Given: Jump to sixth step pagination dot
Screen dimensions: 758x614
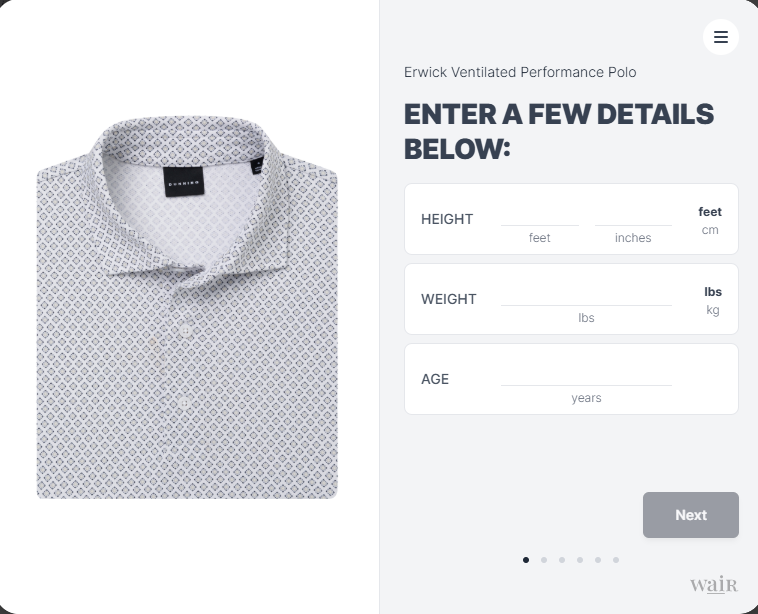Looking at the screenshot, I should (616, 560).
